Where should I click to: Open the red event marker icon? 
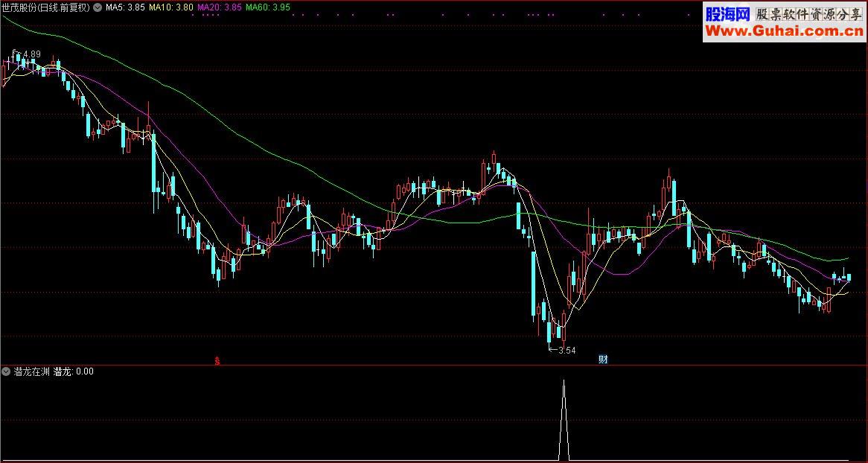click(x=217, y=360)
